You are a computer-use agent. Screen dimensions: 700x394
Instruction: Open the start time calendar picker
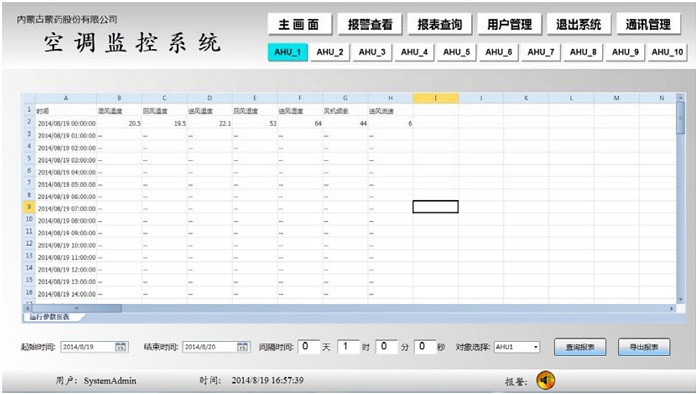(121, 347)
